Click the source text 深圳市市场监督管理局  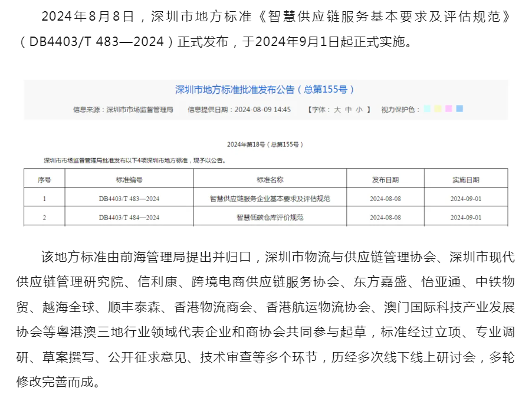[140, 110]
